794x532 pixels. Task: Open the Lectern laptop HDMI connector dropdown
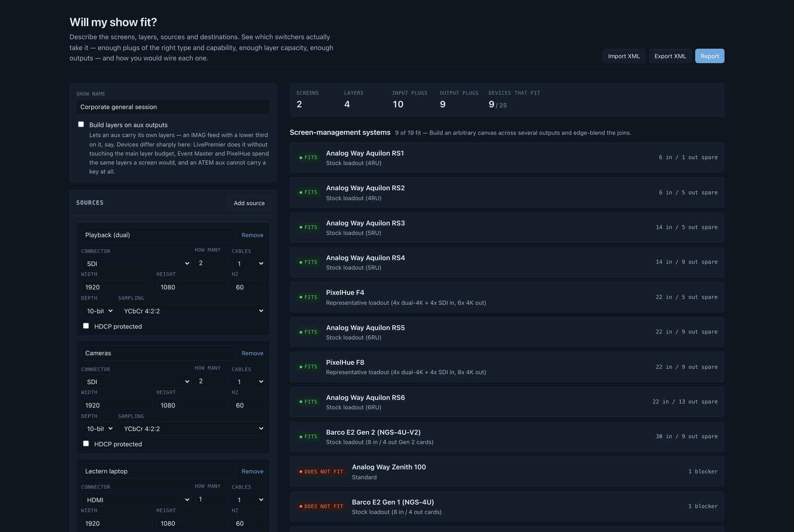(x=136, y=500)
